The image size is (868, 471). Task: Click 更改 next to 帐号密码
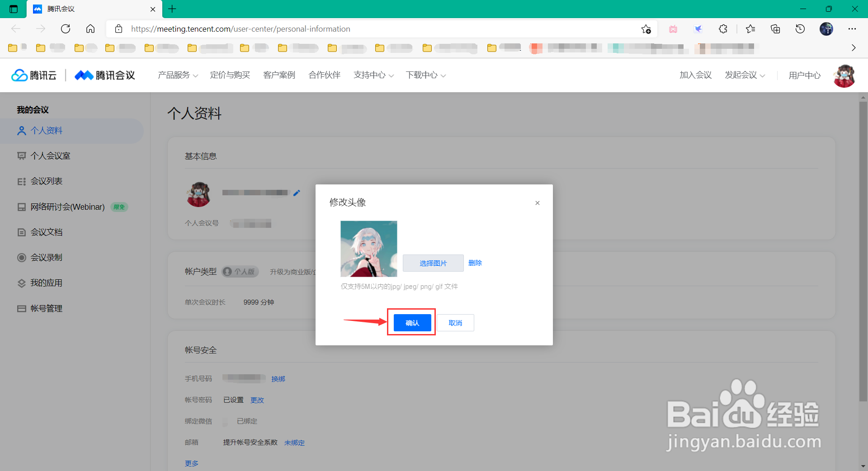(257, 400)
